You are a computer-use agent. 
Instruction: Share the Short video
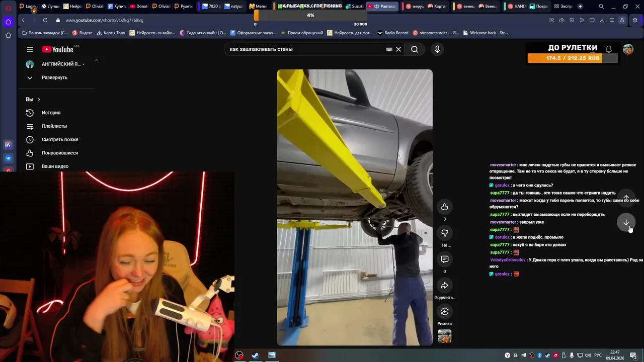pyautogui.click(x=445, y=286)
